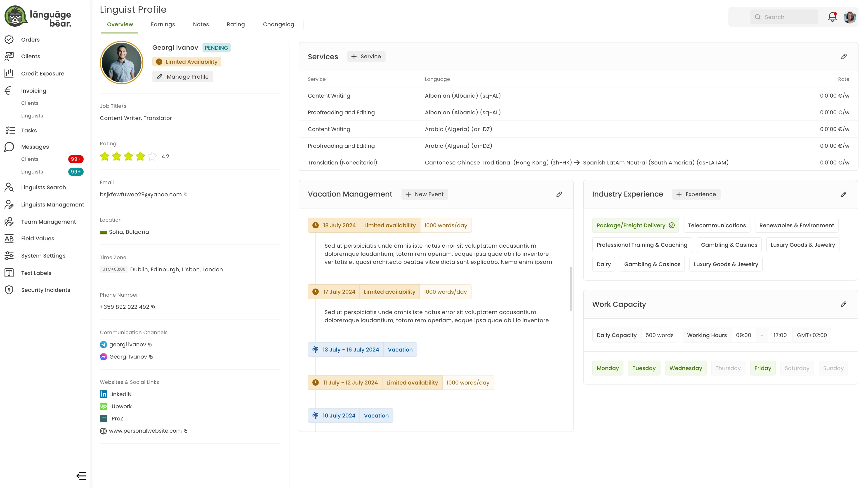Click the Manage Profile button
The height and width of the screenshot is (488, 868).
tap(183, 77)
